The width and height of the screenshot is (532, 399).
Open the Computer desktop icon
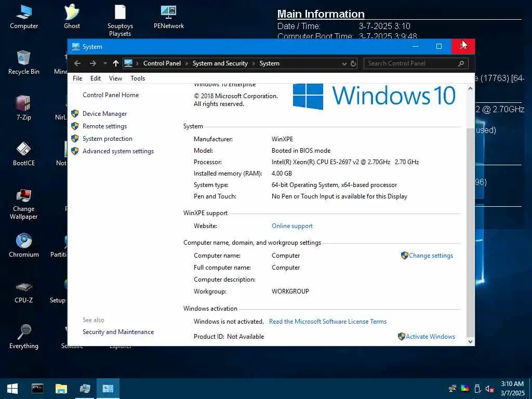24,16
